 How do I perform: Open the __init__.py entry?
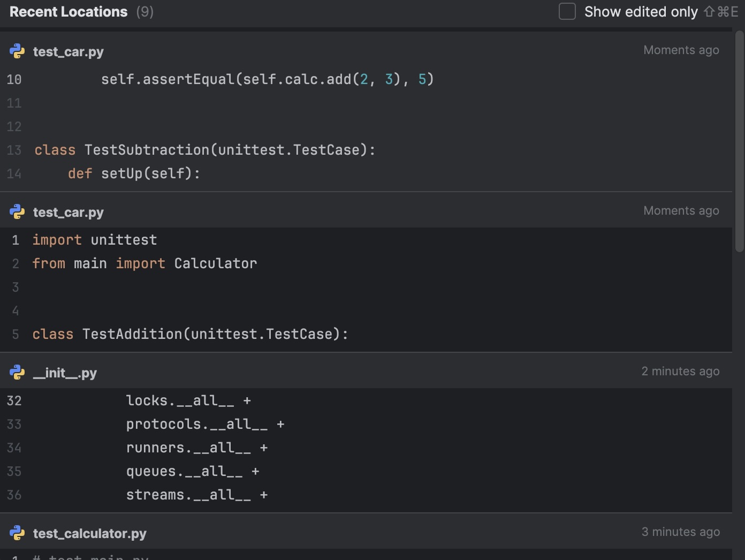coord(65,373)
